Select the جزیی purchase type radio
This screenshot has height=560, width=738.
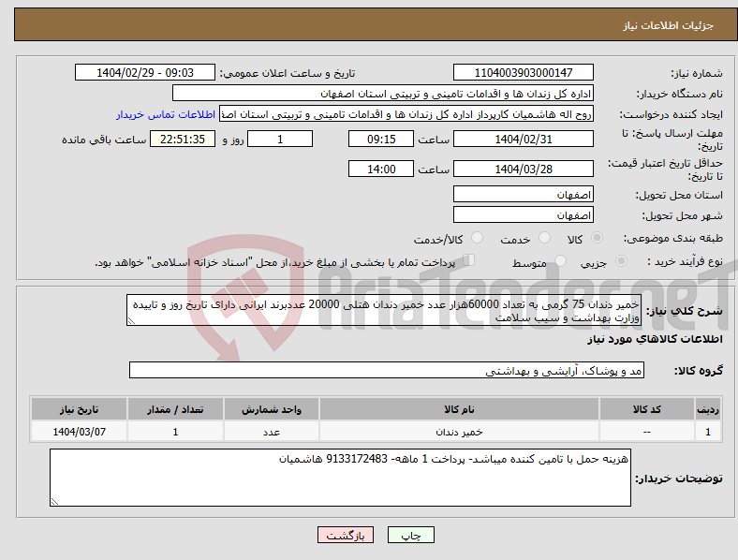click(x=621, y=260)
